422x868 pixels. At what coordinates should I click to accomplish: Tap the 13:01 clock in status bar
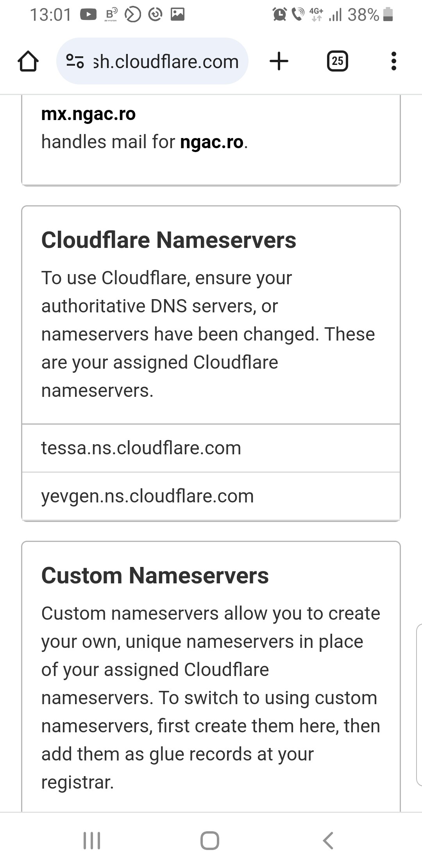(51, 15)
